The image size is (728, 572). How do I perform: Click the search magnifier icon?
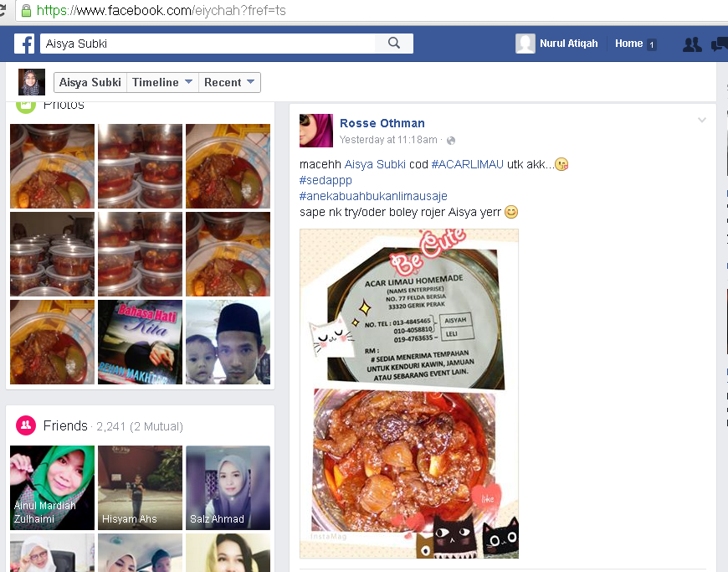point(393,44)
